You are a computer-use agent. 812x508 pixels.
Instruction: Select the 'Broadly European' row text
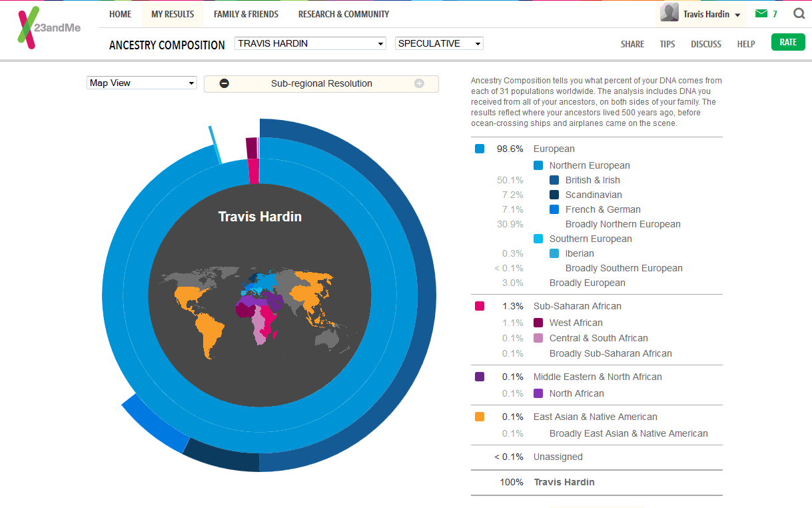pos(588,283)
